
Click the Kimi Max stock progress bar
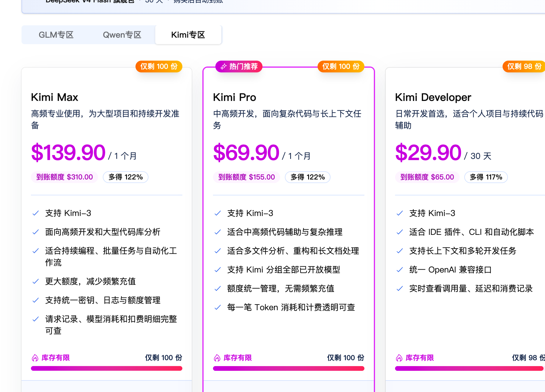[x=107, y=368]
